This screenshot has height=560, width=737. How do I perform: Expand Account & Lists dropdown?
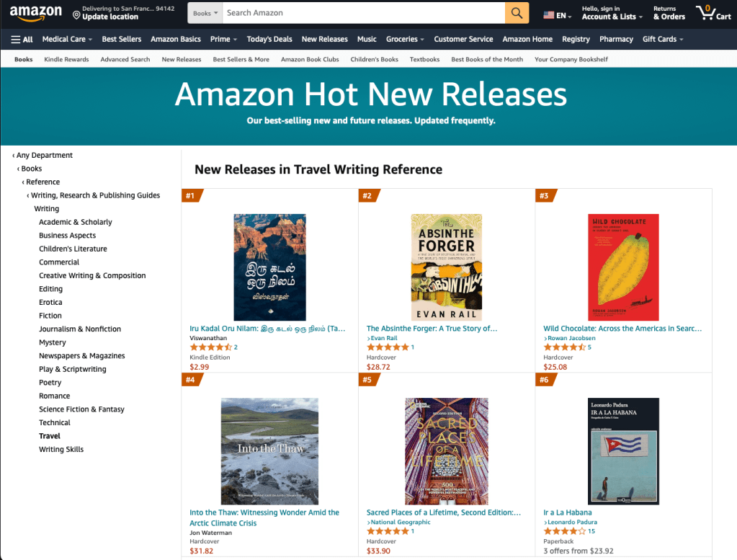[612, 17]
